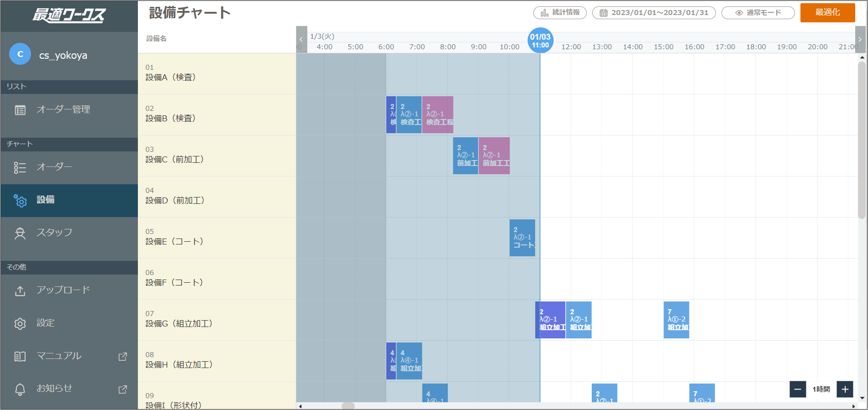The width and height of the screenshot is (868, 410).
Task: Click the 設備 gear icon in sidebar
Action: click(x=20, y=200)
